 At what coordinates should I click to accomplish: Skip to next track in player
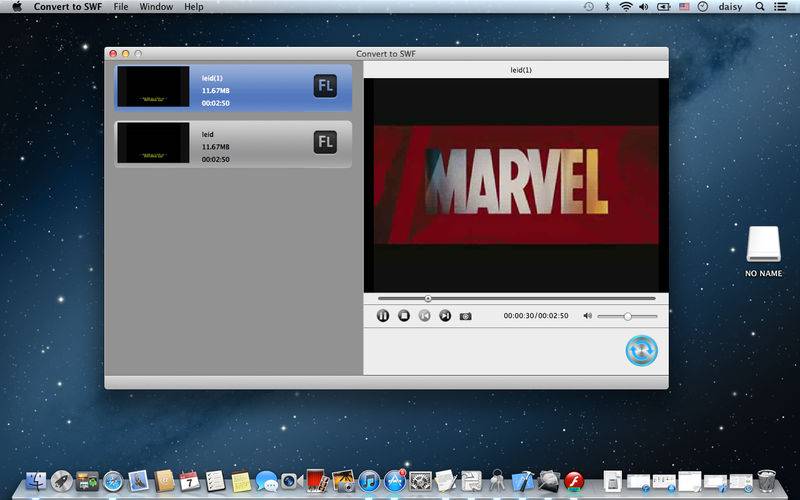[x=445, y=316]
